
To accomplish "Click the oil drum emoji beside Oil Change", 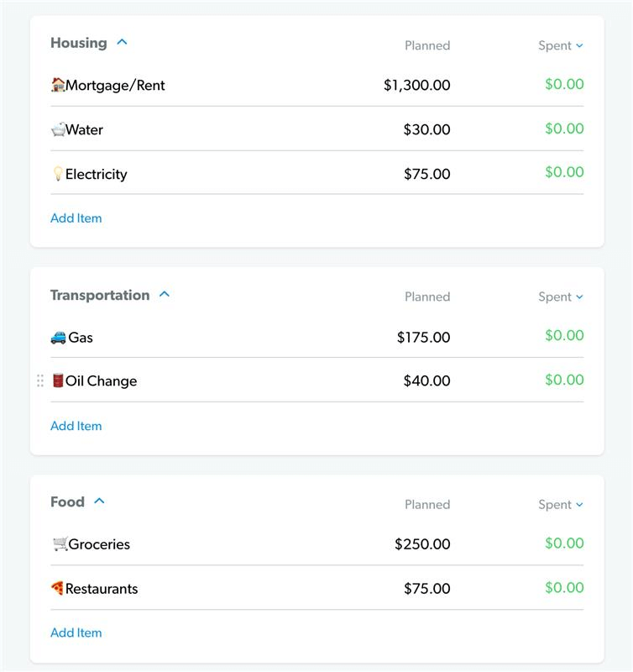I will pyautogui.click(x=58, y=381).
